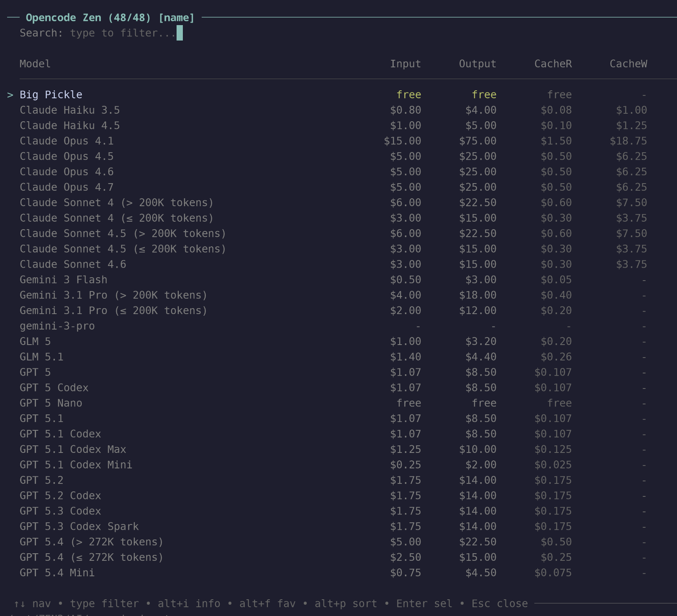This screenshot has height=616, width=677.
Task: Select the Claude Opus 4.6 model
Action: coord(333,172)
